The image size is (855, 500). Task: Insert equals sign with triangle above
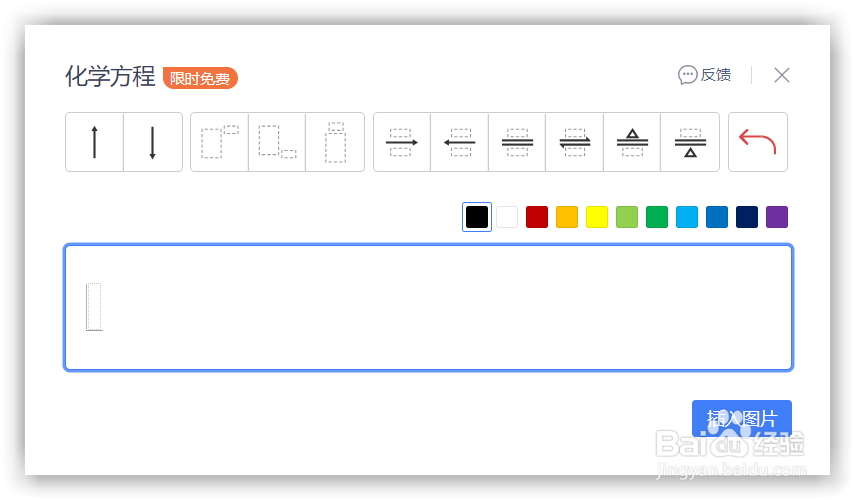[x=632, y=142]
